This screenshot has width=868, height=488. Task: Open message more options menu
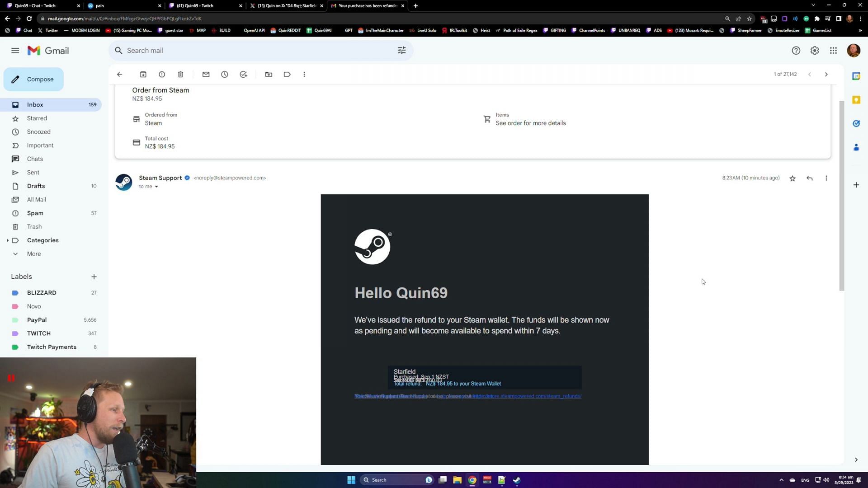tap(826, 178)
